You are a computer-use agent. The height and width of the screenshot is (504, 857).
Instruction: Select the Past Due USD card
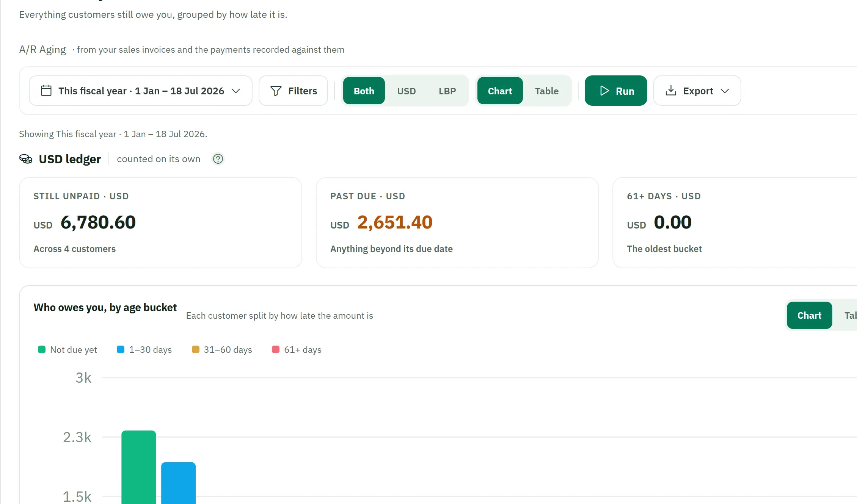tap(457, 222)
